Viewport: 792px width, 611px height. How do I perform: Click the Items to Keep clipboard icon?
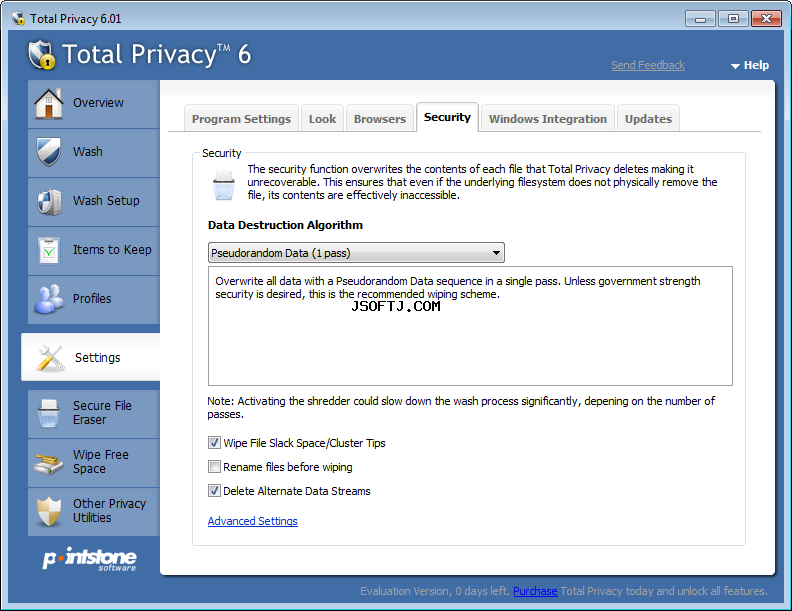point(49,250)
